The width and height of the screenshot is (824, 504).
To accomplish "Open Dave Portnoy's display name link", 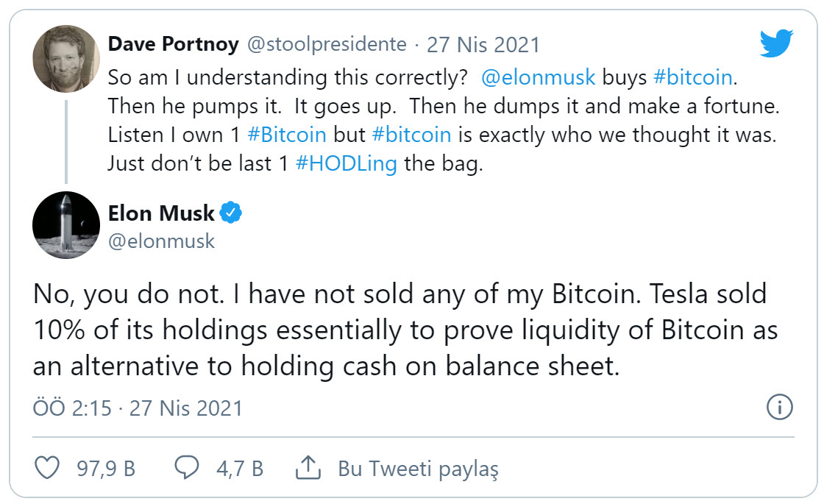I will pos(173,44).
